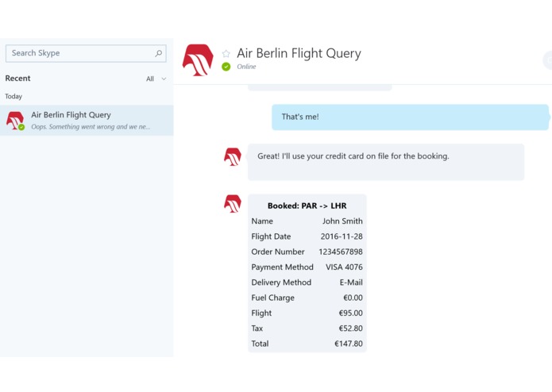Click E-Mail delivery method value
Viewport: 552px width, 392px height.
[351, 282]
